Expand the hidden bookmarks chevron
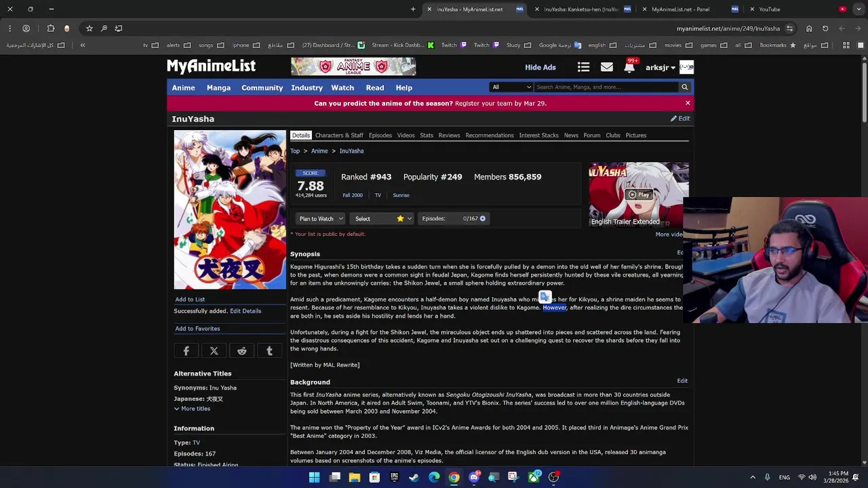Viewport: 868px width, 488px height. [83, 45]
